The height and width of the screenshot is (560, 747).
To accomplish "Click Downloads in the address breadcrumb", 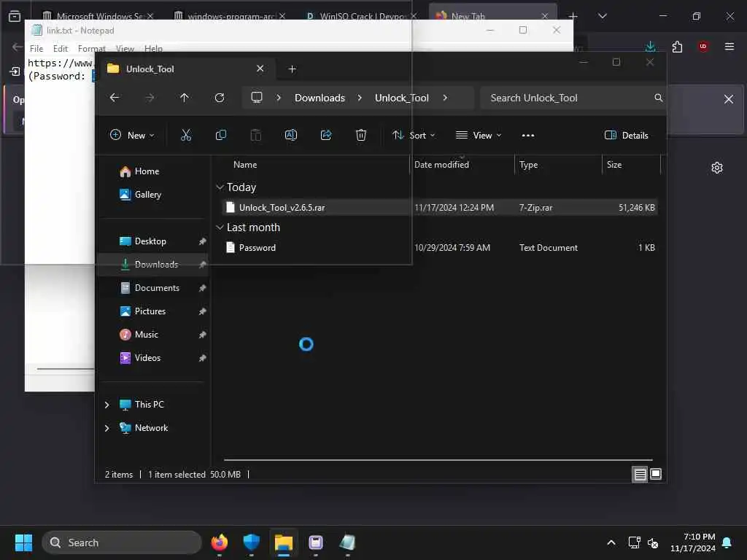I will (320, 98).
